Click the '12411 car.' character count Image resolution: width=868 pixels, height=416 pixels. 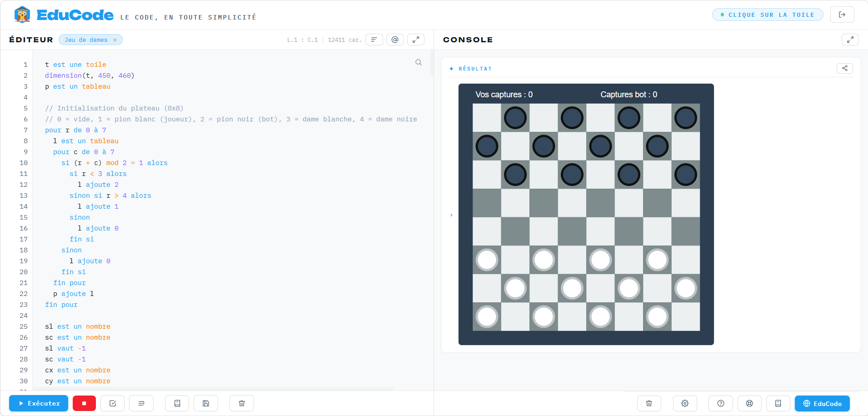[345, 40]
